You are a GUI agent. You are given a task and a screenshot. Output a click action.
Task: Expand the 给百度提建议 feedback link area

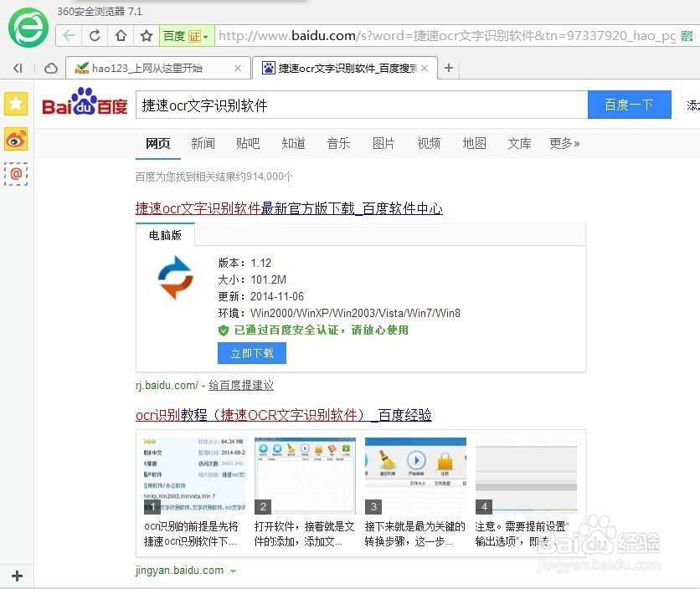pyautogui.click(x=241, y=385)
